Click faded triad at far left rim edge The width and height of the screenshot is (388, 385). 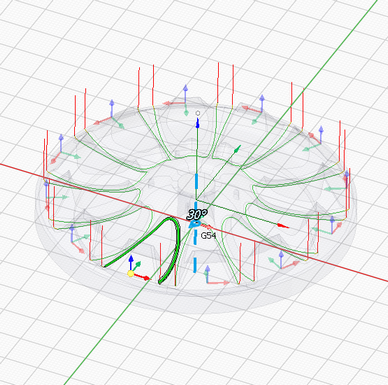click(53, 193)
